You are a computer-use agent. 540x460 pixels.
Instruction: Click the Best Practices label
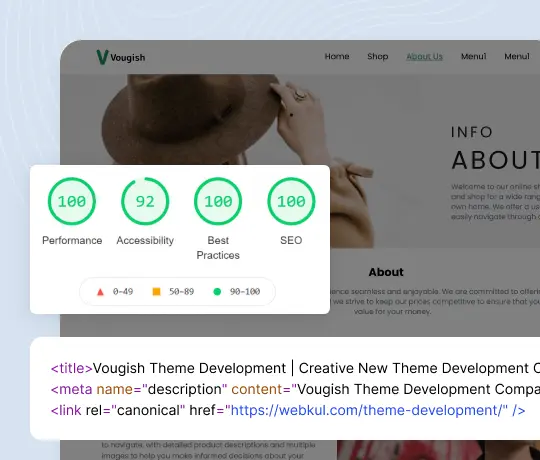218,248
